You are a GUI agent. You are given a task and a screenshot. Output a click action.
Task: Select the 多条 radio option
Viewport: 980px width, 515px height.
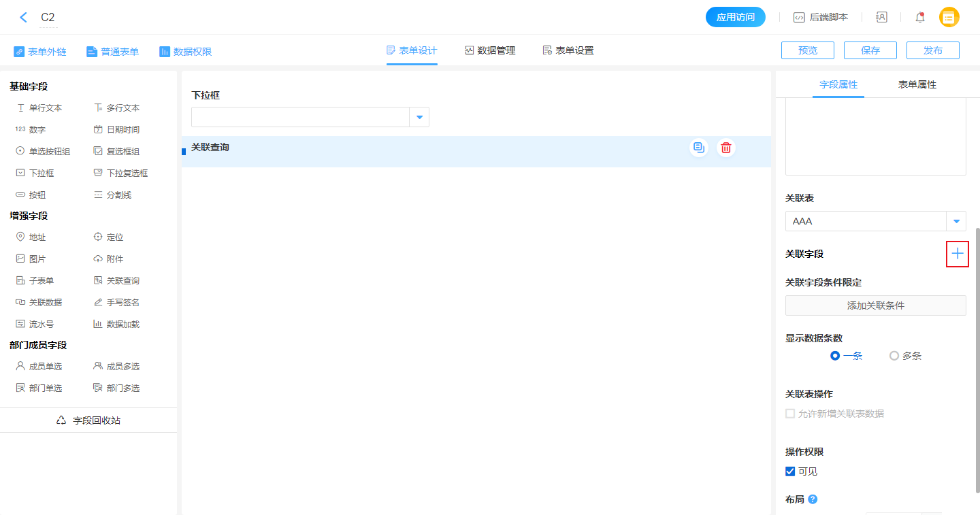click(x=894, y=356)
